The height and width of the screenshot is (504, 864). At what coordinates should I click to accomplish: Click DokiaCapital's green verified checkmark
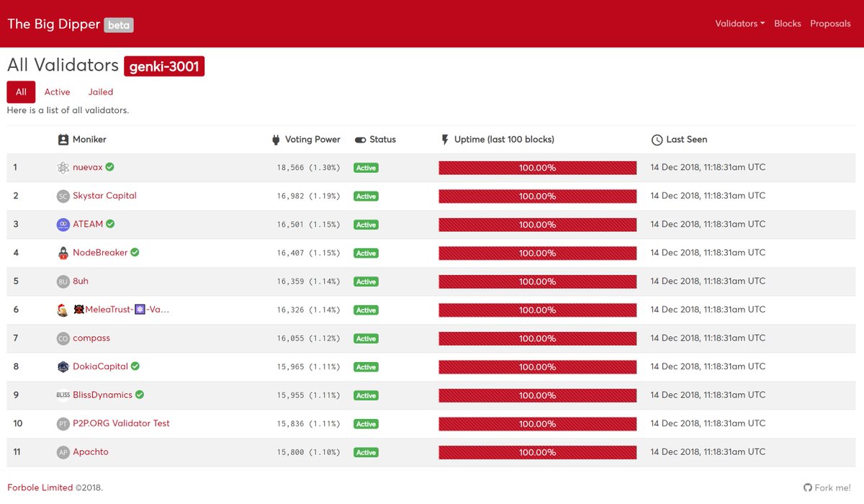point(135,366)
